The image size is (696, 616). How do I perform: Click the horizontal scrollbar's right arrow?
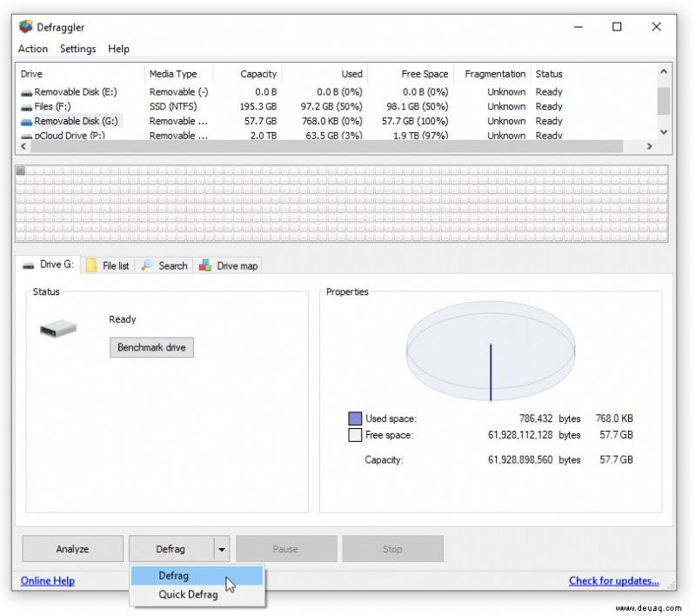click(x=649, y=146)
